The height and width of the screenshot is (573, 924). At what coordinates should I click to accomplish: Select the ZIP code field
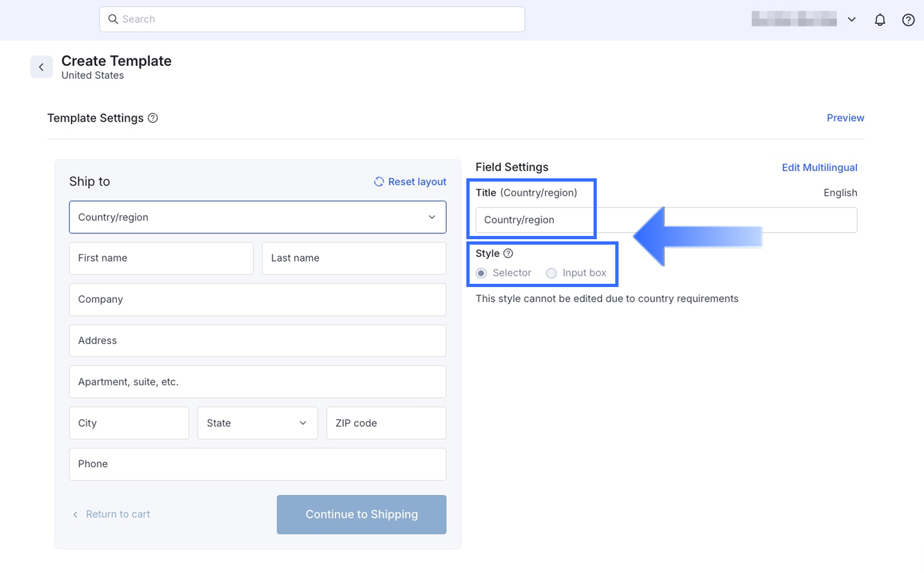386,423
